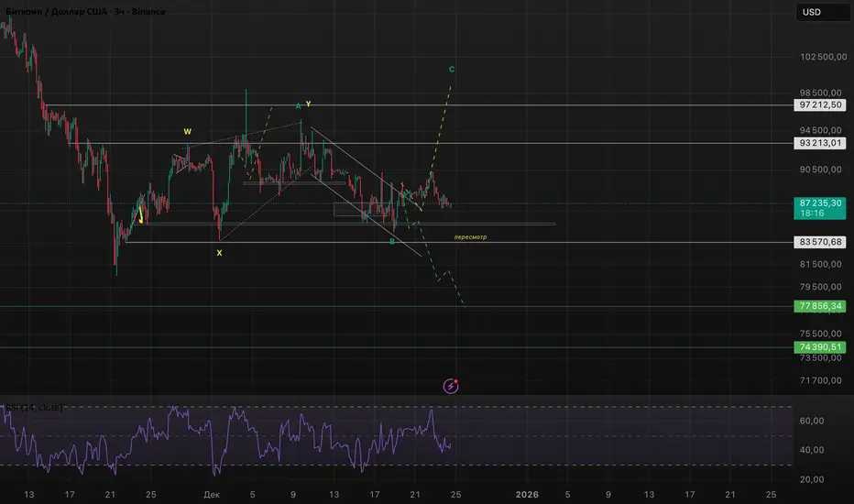Select the green A wave label
Image resolution: width=854 pixels, height=504 pixels.
pyautogui.click(x=299, y=105)
